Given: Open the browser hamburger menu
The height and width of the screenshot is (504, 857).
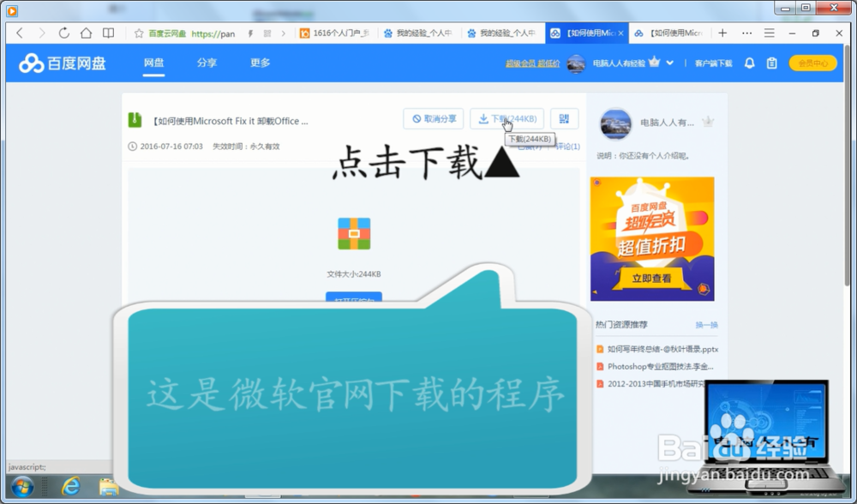Looking at the screenshot, I should (769, 33).
